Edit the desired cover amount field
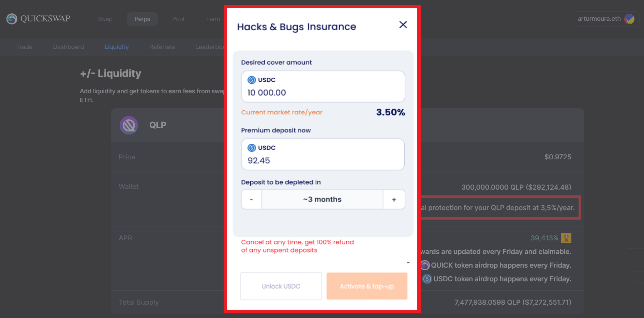Image resolution: width=644 pixels, height=318 pixels. (323, 93)
